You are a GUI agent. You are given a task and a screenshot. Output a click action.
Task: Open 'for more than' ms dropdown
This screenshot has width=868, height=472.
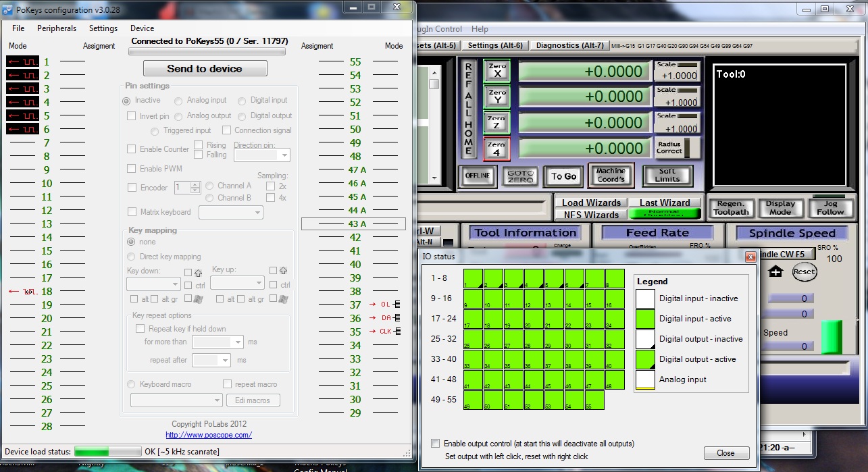[x=218, y=342]
